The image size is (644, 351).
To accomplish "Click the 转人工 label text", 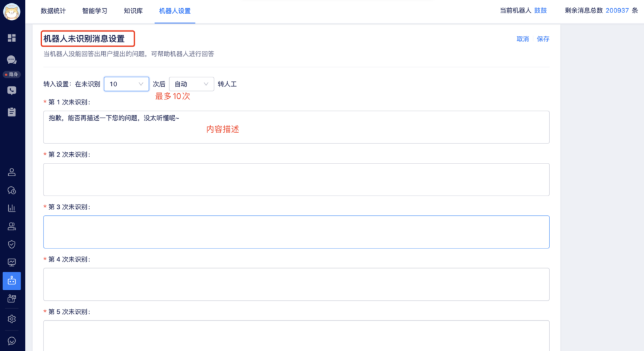I will [x=227, y=84].
